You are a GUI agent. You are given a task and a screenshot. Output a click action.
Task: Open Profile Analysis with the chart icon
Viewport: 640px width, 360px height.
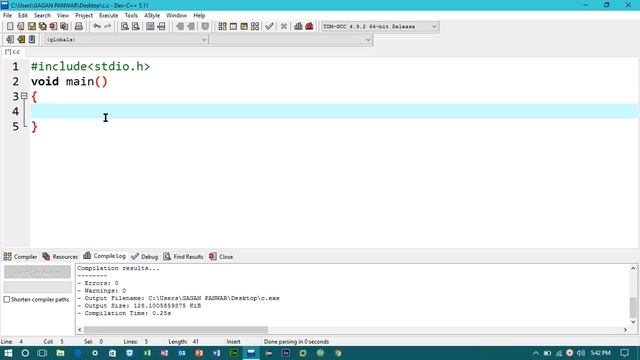pos(298,27)
